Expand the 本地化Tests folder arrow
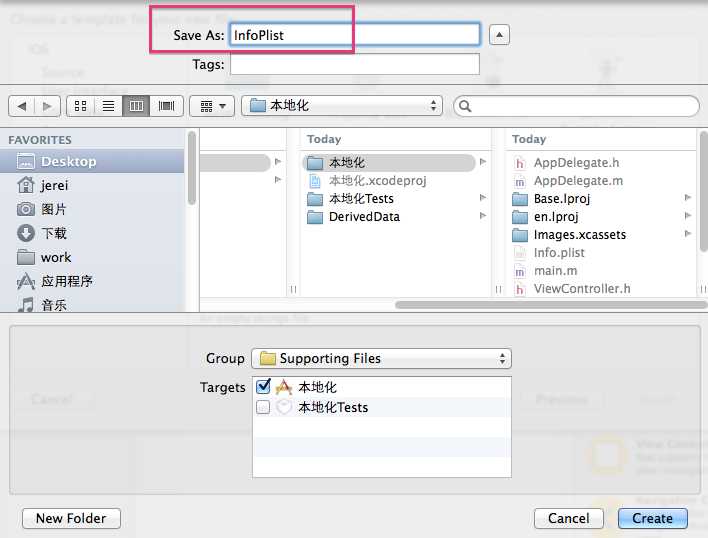The width and height of the screenshot is (708, 538). coord(483,198)
